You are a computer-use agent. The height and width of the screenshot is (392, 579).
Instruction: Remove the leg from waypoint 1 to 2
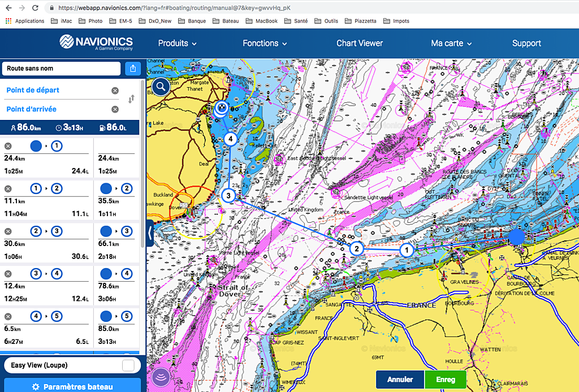[8, 189]
